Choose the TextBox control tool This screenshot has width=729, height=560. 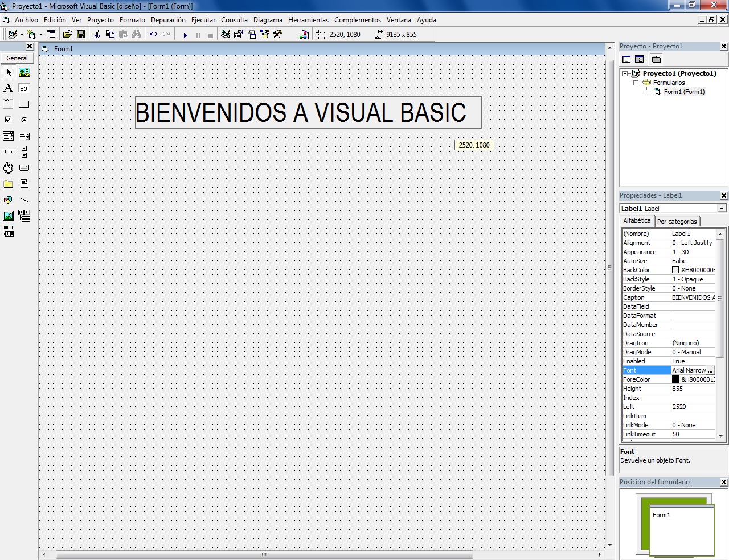[x=24, y=88]
